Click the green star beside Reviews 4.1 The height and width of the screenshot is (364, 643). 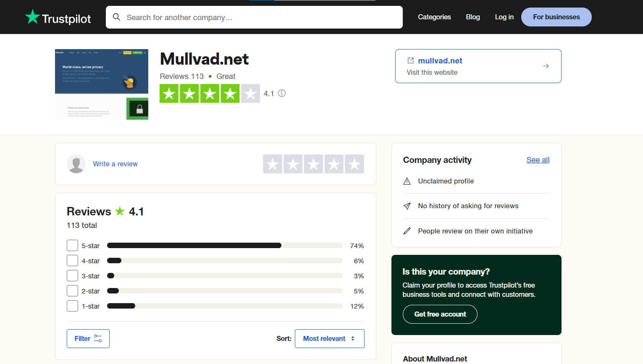(x=120, y=211)
